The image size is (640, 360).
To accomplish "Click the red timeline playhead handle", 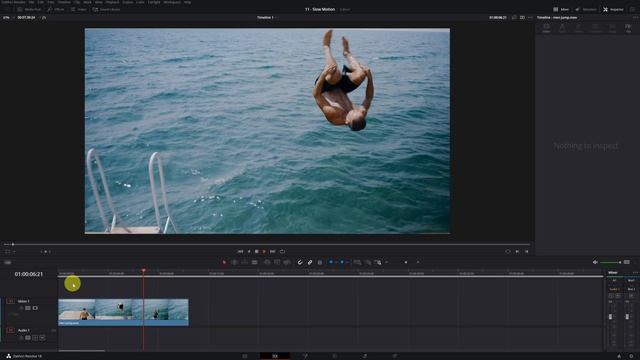I will point(143,270).
